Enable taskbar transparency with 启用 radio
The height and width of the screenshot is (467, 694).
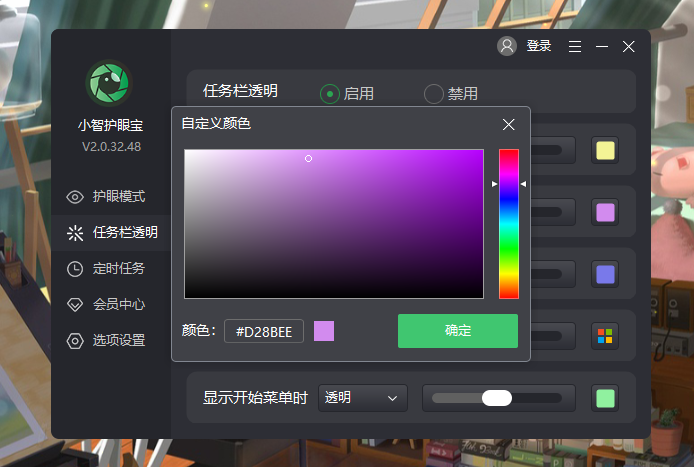[330, 93]
